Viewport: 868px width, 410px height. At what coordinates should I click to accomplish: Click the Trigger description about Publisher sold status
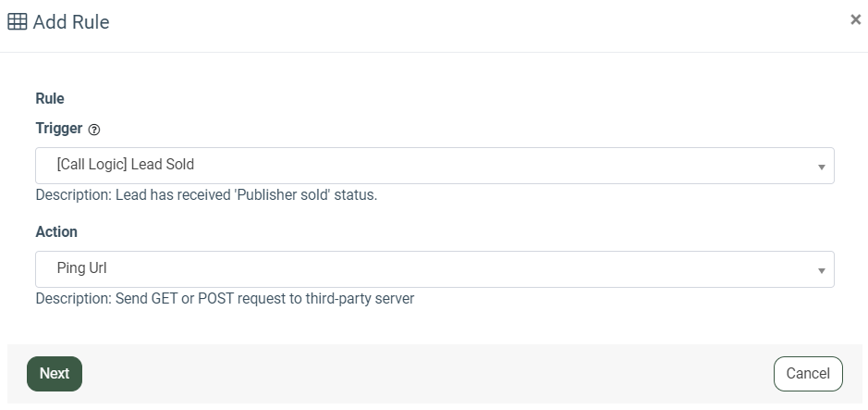[206, 195]
